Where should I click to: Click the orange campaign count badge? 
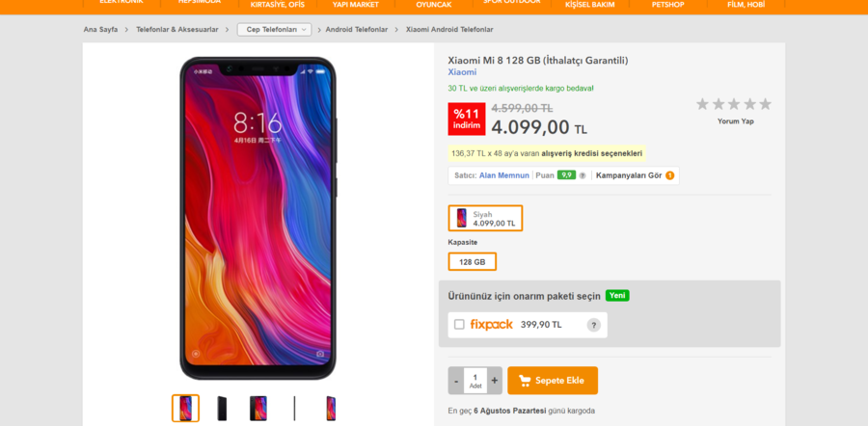pos(669,175)
